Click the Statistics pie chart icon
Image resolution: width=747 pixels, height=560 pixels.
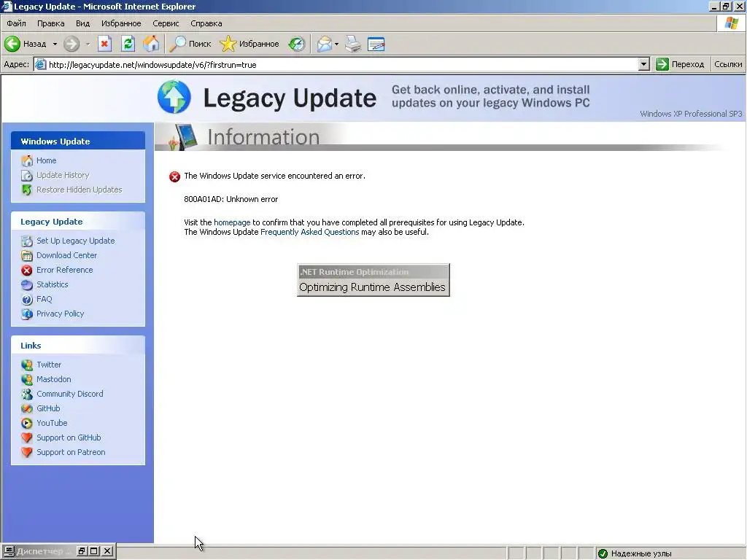click(x=27, y=285)
